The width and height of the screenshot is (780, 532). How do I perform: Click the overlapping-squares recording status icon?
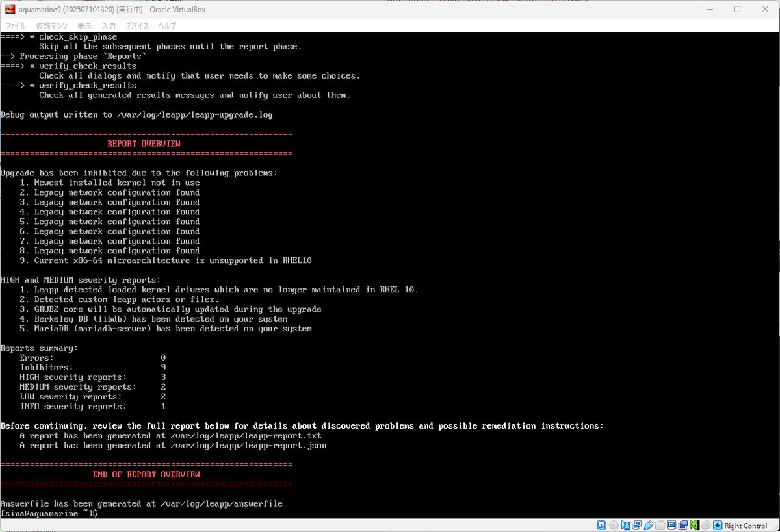tap(683, 526)
